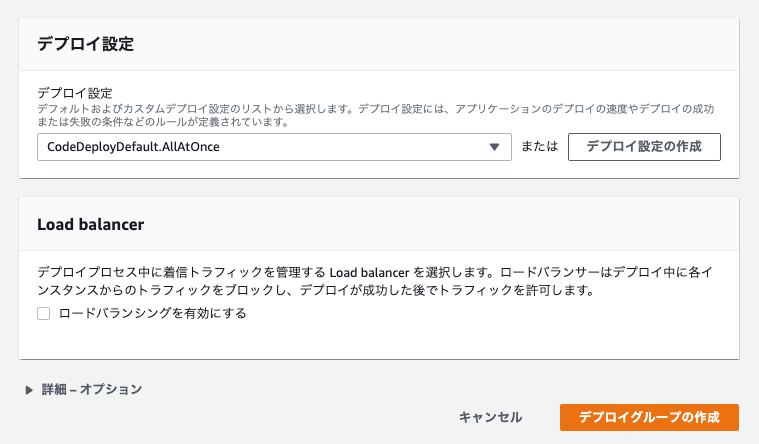The width and height of the screenshot is (759, 444).
Task: Cancel with the キャンセル button
Action: point(490,417)
